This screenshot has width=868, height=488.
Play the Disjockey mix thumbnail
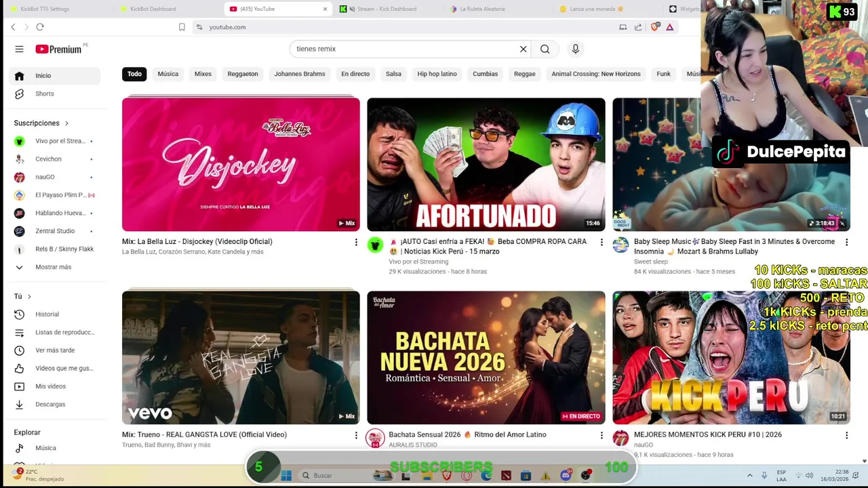coord(241,165)
